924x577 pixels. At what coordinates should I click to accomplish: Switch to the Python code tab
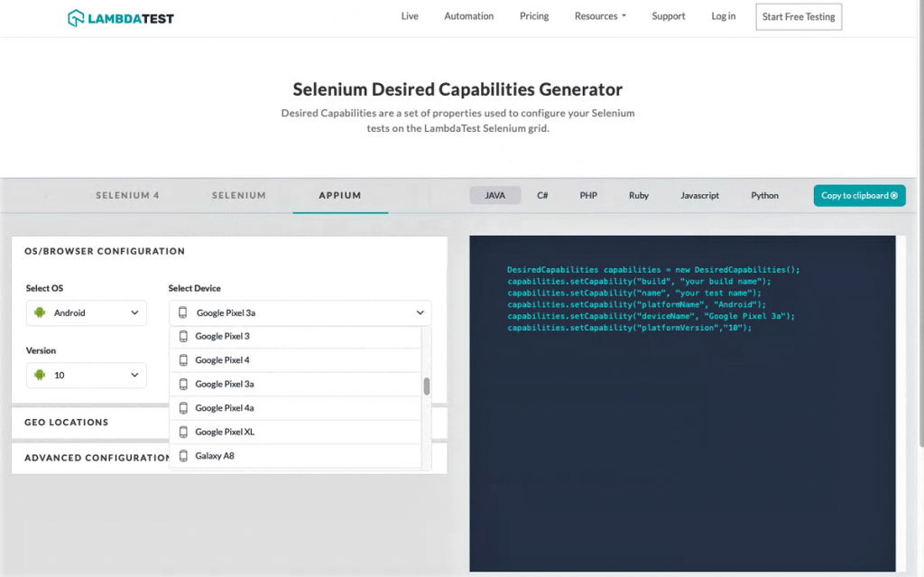click(763, 195)
